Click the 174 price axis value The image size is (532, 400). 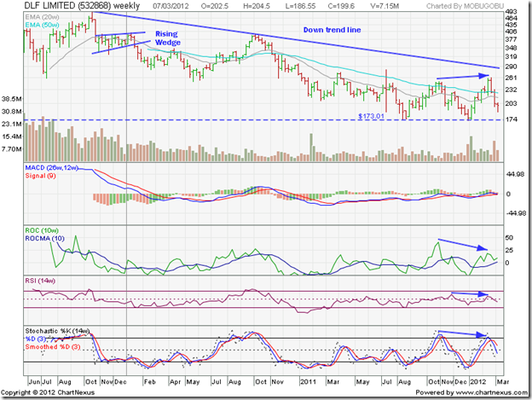pos(511,119)
